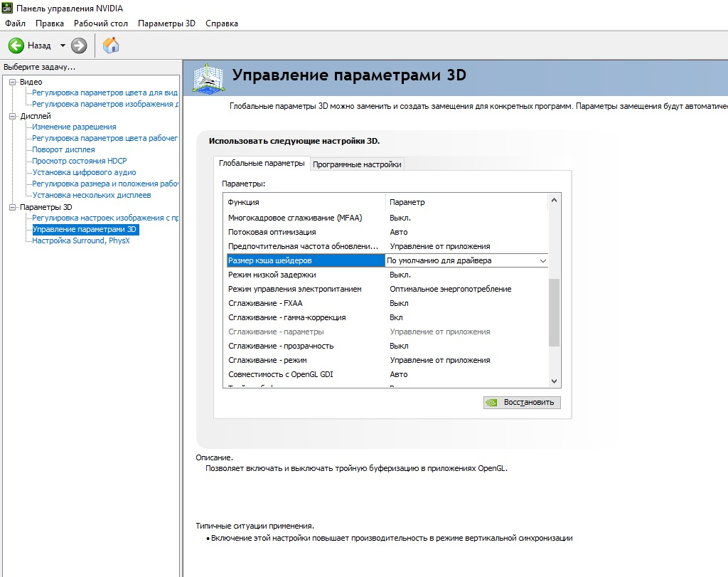Select the Режим низкой задержки row
Viewport: 728px width, 577px height.
coord(387,275)
